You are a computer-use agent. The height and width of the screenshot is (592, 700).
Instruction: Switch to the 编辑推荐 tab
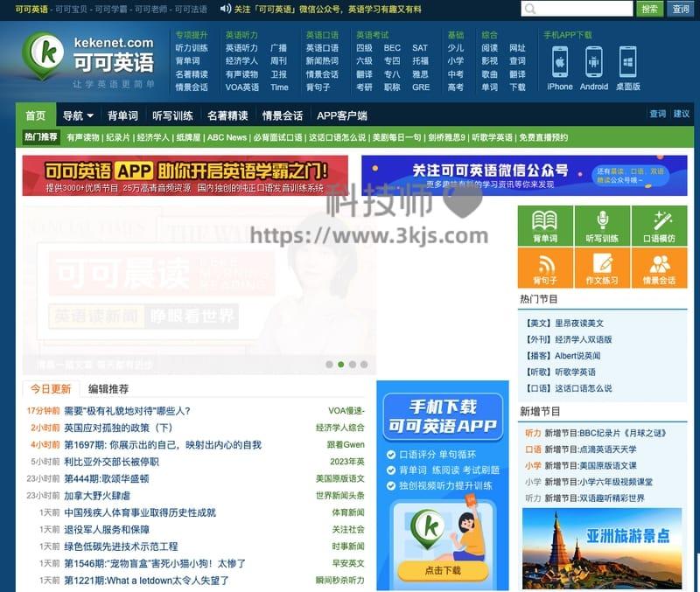pyautogui.click(x=108, y=388)
